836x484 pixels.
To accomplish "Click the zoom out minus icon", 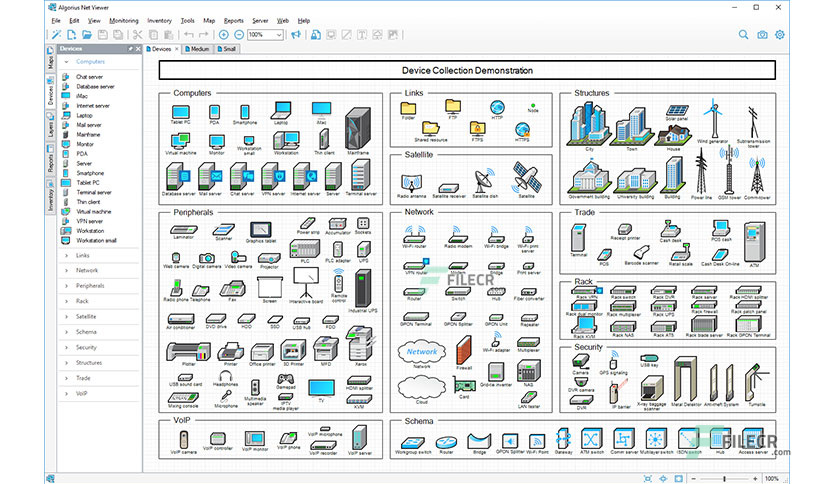I will pos(239,35).
